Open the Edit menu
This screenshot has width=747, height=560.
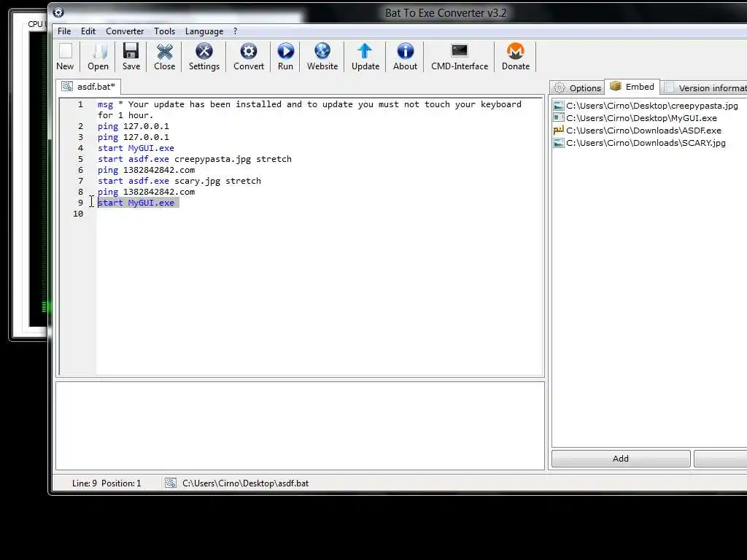(x=88, y=31)
